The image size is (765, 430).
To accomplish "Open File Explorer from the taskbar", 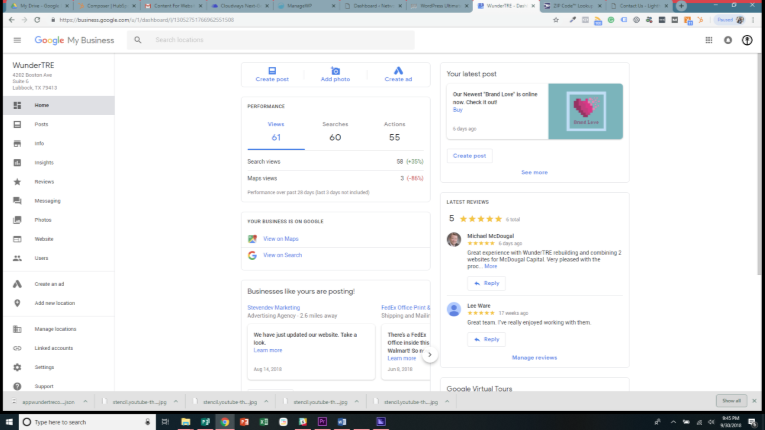I will click(185, 422).
